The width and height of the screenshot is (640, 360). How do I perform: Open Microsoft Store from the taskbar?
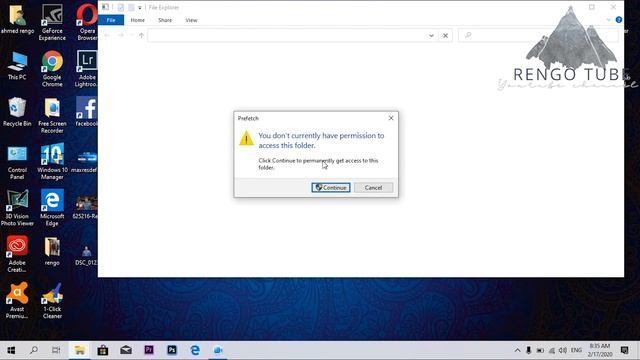(103, 350)
